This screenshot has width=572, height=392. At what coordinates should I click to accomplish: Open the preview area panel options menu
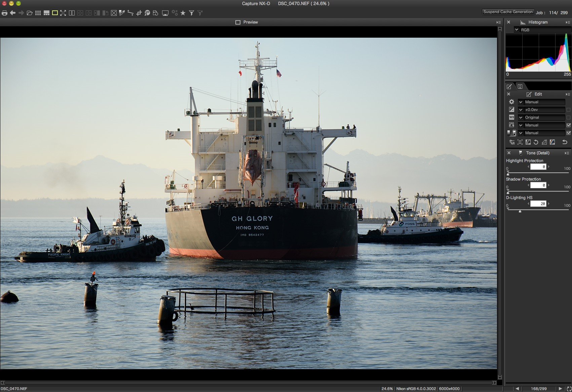pos(498,22)
